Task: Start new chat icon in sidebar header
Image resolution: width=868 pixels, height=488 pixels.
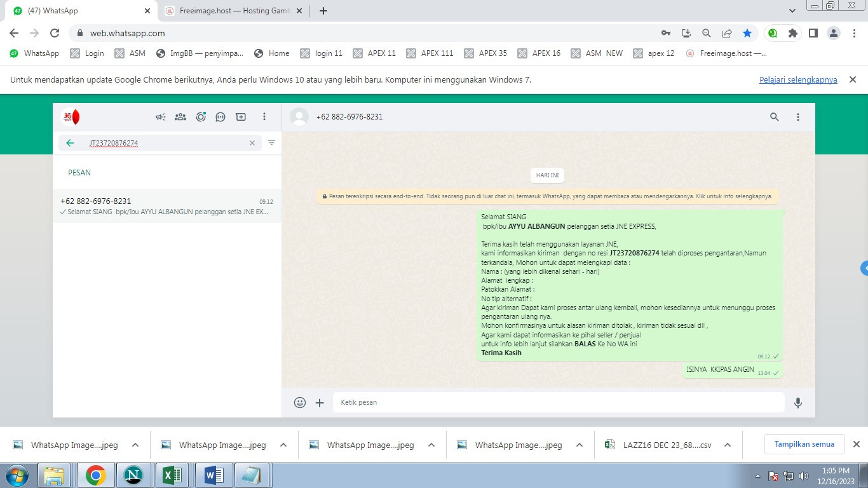Action: (x=241, y=117)
